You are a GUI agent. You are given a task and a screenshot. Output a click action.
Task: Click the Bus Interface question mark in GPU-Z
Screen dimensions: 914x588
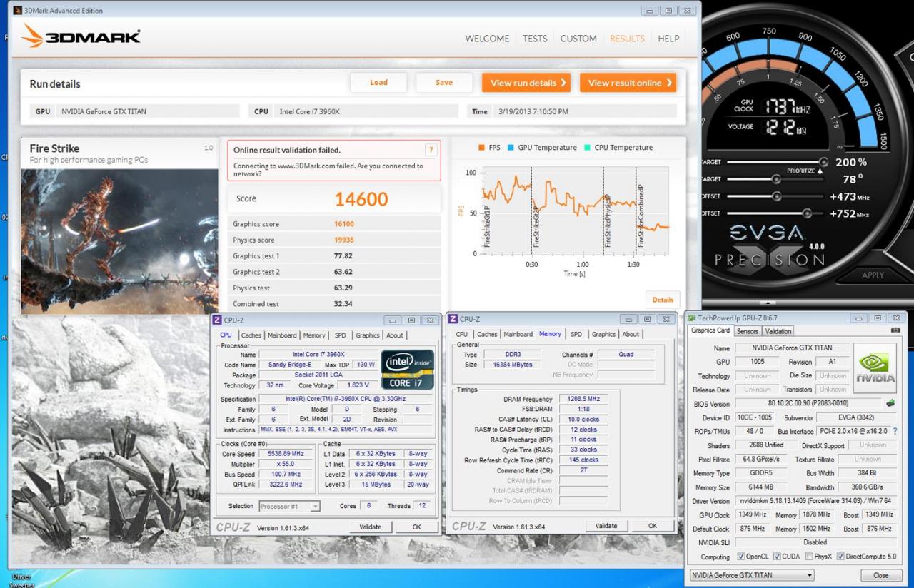point(895,432)
